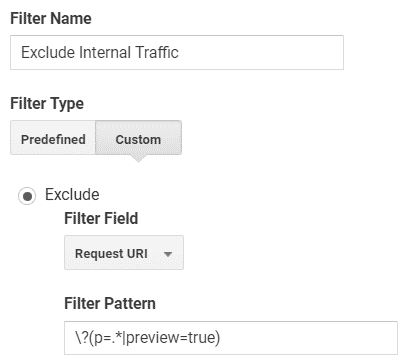
Task: Select the Exclude radio button
Action: (27, 196)
